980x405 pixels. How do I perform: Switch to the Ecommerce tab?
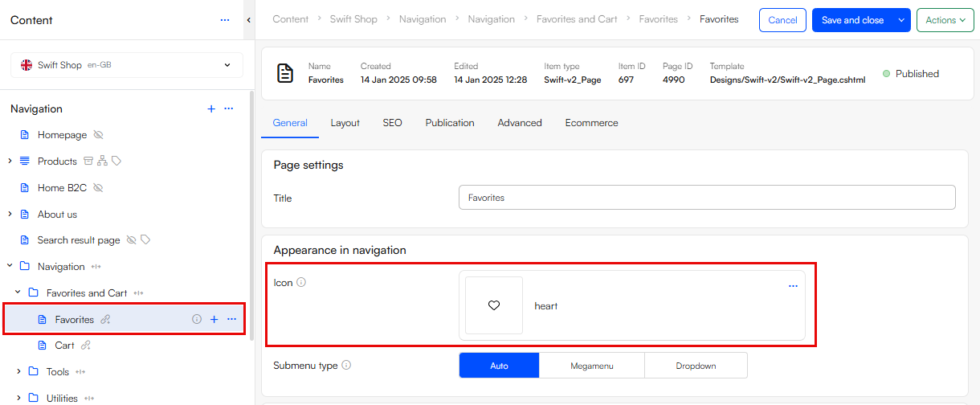point(591,123)
